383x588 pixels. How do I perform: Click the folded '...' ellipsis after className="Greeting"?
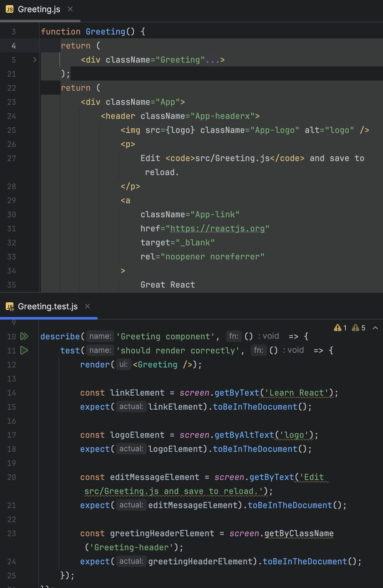point(212,60)
